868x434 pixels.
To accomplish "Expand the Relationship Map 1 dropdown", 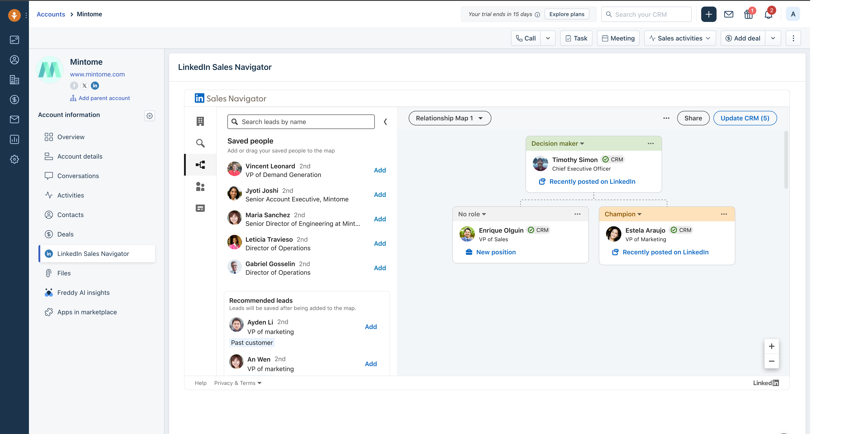I will [450, 118].
